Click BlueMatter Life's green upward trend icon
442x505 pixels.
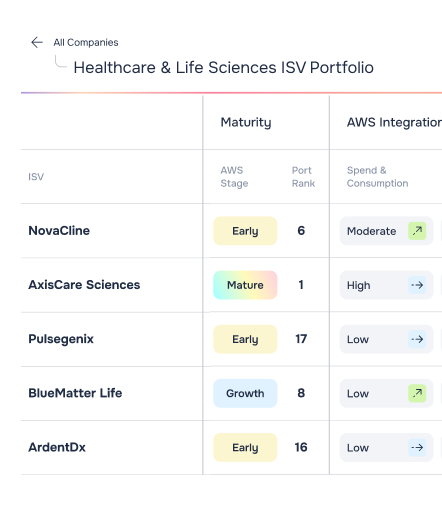417,393
